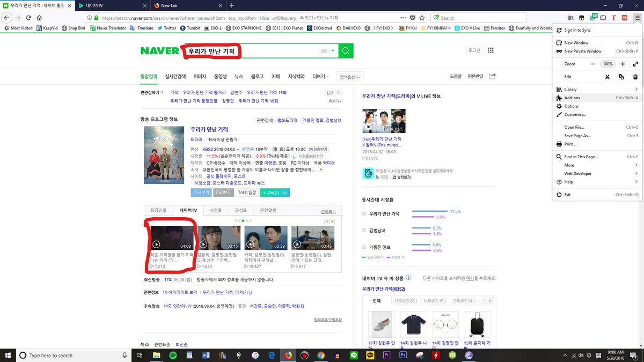Open Options in the Firefox menu

click(x=598, y=106)
